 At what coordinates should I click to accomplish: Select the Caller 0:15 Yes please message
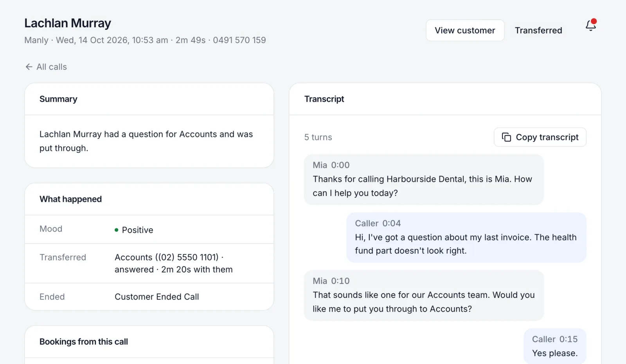555,346
